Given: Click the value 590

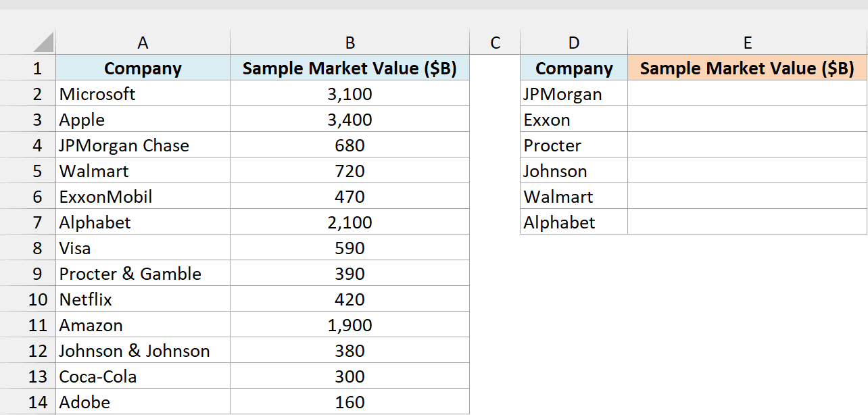Looking at the screenshot, I should coord(349,248).
